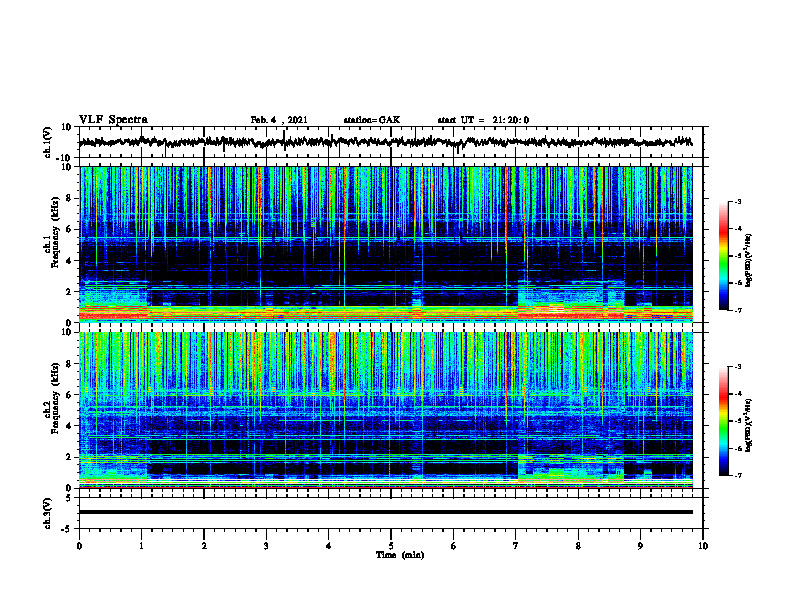
Task: Click ch.1 frequency axis tick "6"
Action: pyautogui.click(x=70, y=229)
